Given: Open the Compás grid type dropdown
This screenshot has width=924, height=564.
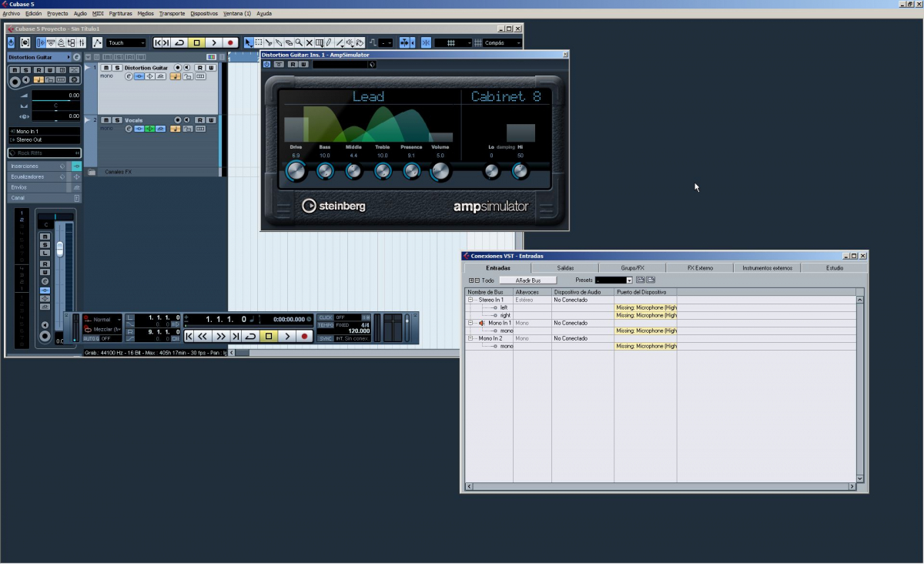Looking at the screenshot, I should (502, 42).
